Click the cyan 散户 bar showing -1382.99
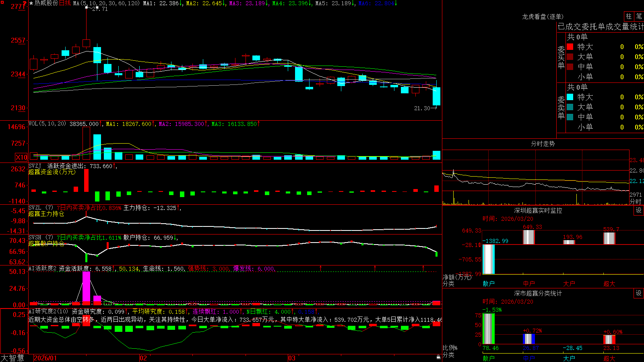 489,259
